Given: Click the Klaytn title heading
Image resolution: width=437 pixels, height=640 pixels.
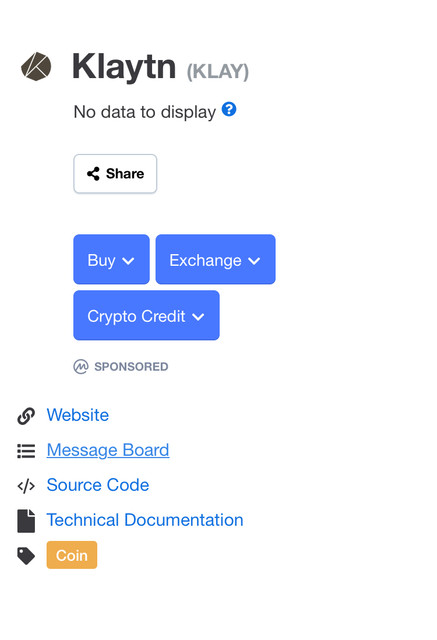Looking at the screenshot, I should 124,67.
